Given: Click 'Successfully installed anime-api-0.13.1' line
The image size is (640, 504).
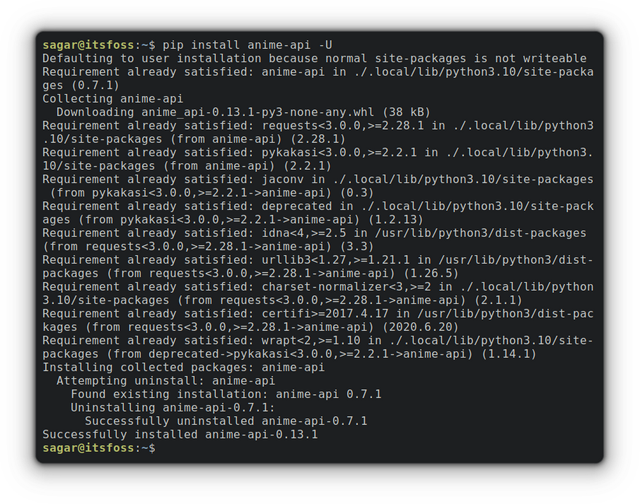Looking at the screenshot, I should [x=180, y=435].
